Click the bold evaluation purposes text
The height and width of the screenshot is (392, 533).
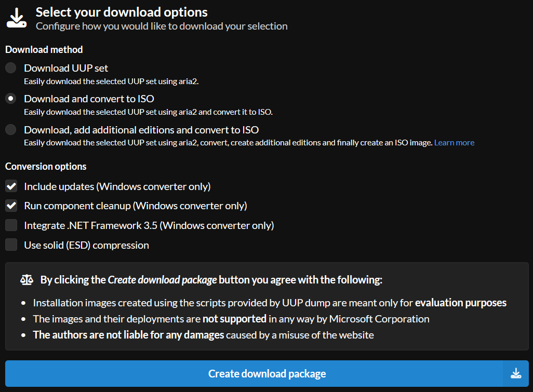click(x=460, y=303)
